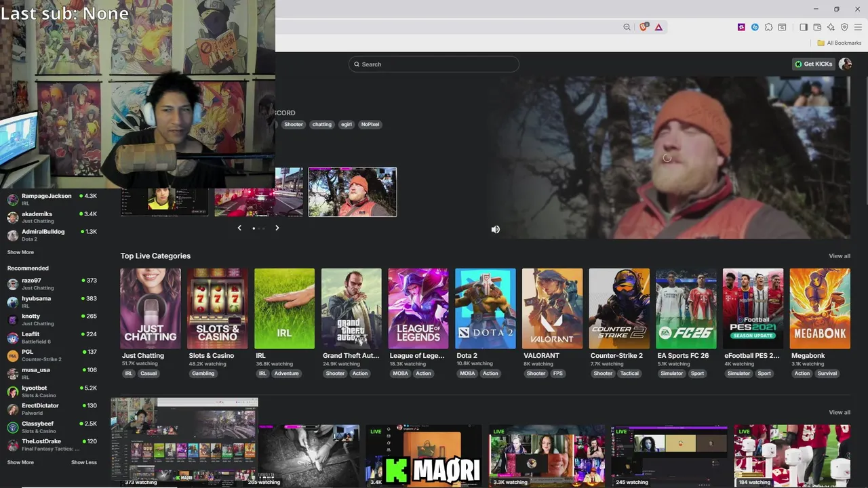Screen dimensions: 868x488
Task: Open the Brave Wallet icon
Action: click(x=817, y=27)
